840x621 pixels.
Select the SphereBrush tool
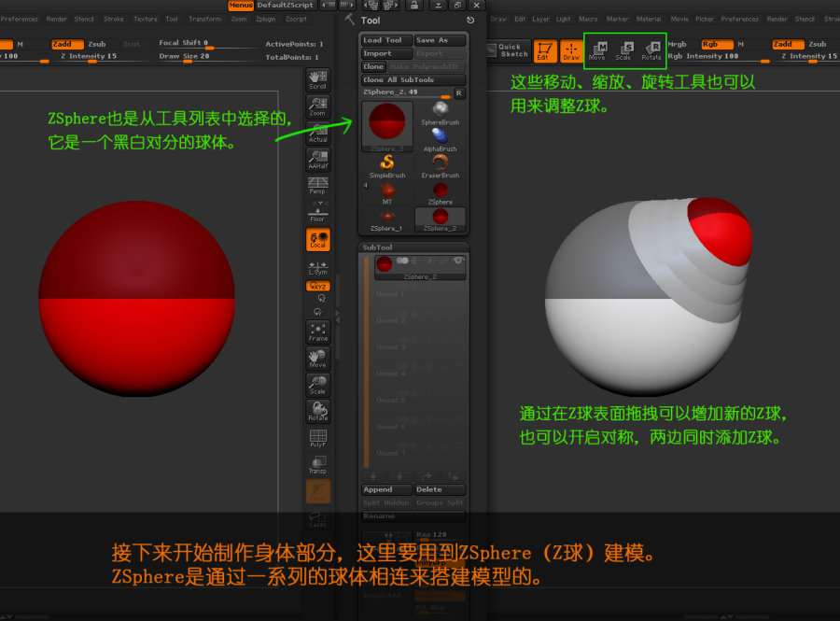[x=440, y=113]
